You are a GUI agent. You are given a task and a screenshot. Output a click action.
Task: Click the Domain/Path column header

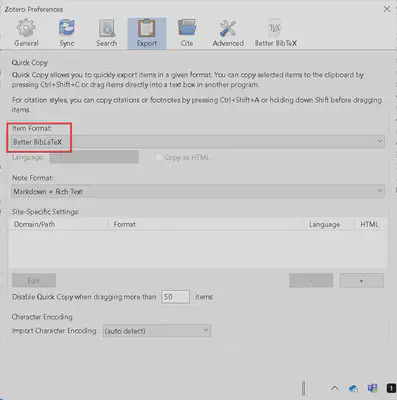(x=58, y=224)
